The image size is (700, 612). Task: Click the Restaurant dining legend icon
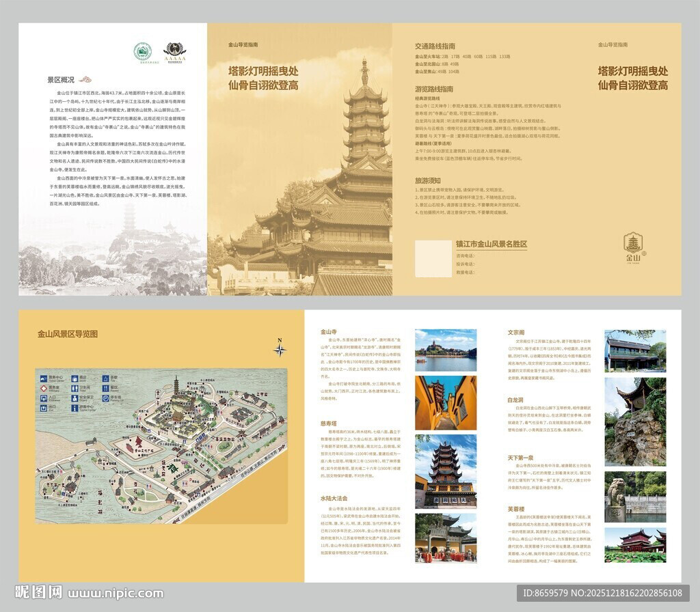click(105, 388)
